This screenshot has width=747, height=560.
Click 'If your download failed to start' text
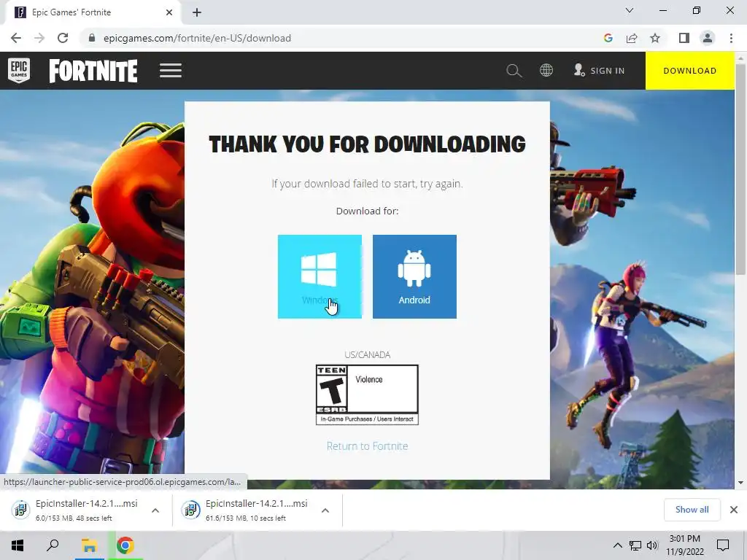[x=368, y=184]
